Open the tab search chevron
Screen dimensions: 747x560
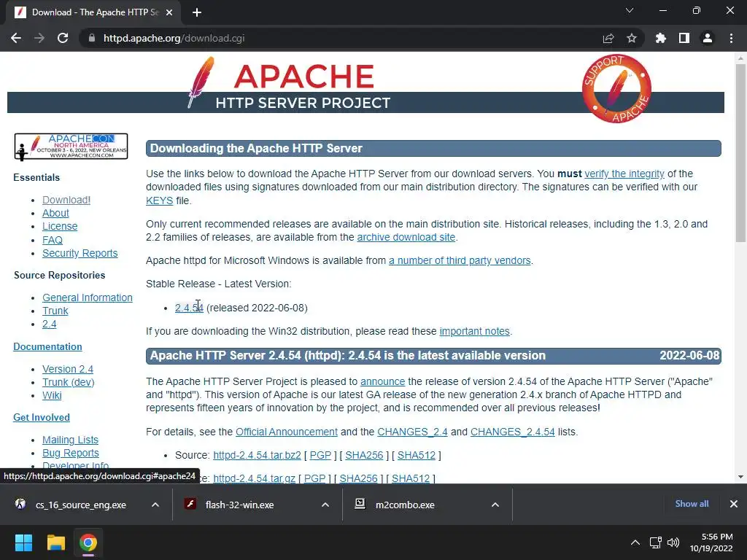[x=630, y=10]
